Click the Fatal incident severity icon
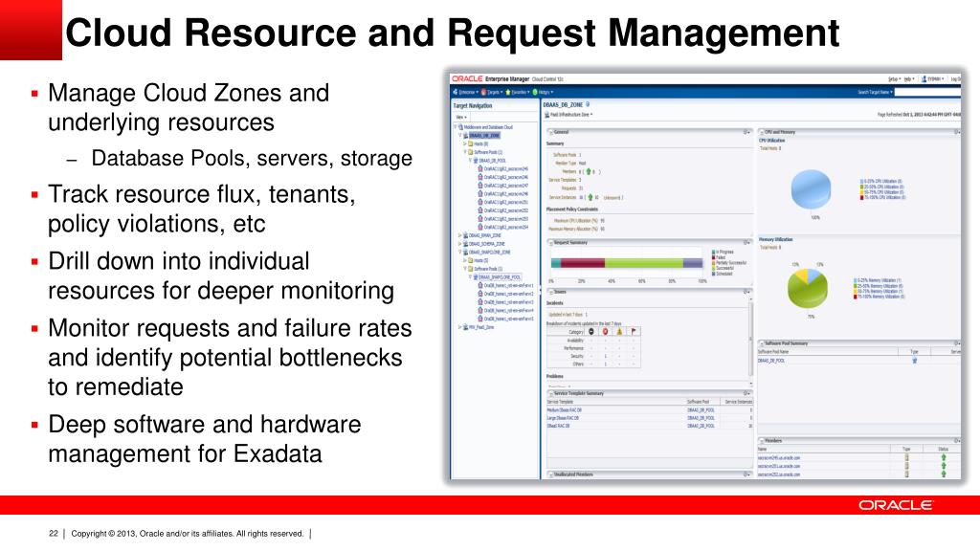The height and width of the screenshot is (551, 980). pyautogui.click(x=591, y=332)
